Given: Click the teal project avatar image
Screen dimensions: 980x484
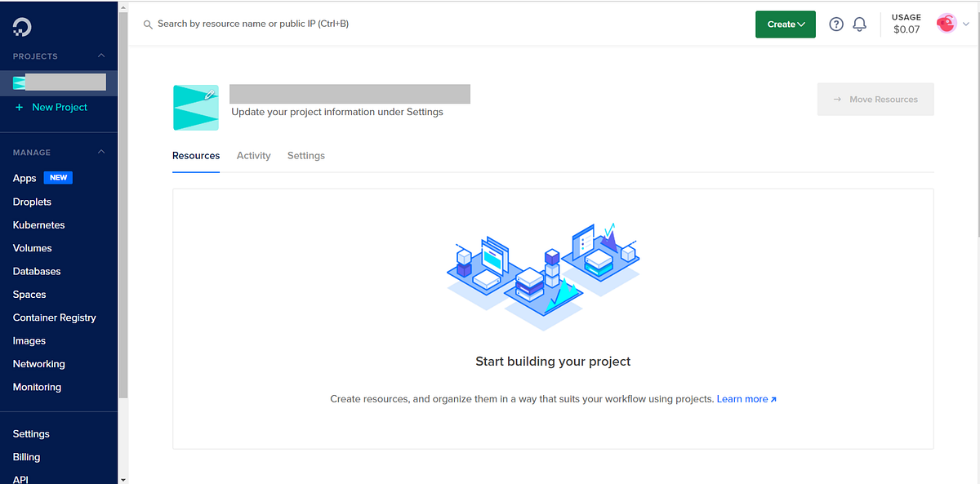Looking at the screenshot, I should 195,107.
